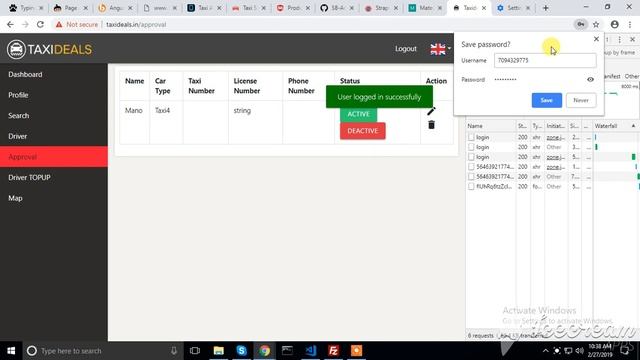Tick checkbox of first login request
This screenshot has height=360, width=640.
tap(471, 138)
